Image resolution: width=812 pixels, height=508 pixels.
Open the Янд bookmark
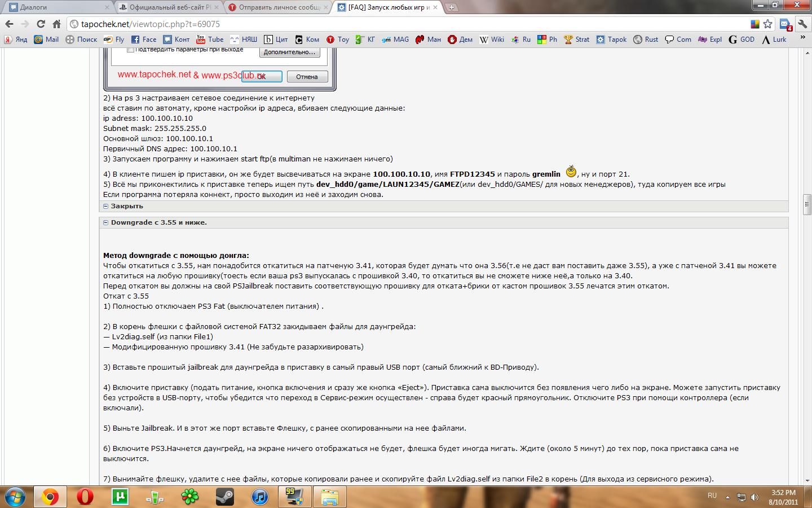pos(15,40)
